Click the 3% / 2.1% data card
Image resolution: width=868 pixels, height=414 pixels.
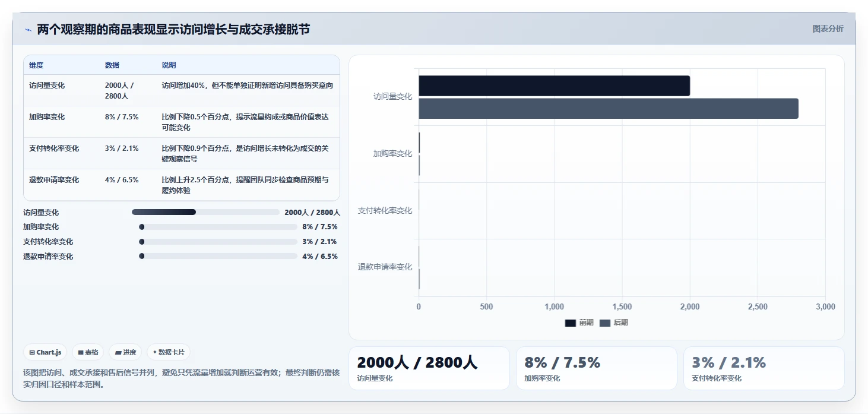[764, 368]
